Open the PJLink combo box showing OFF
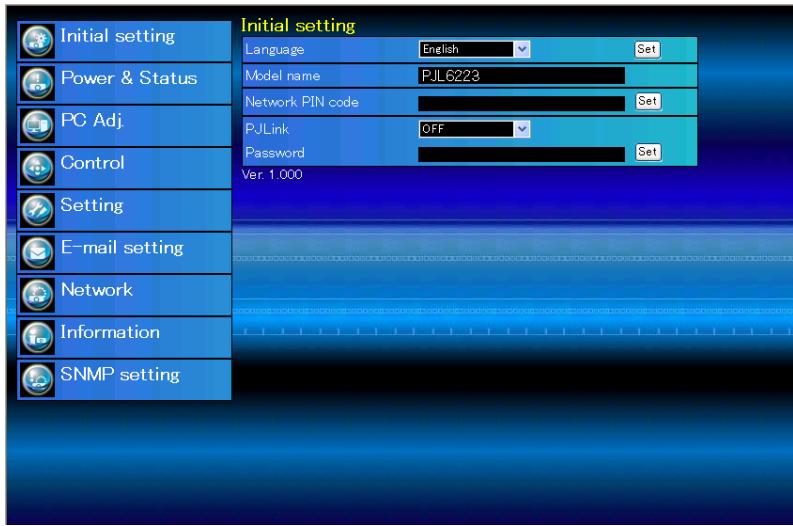Image resolution: width=793 pixels, height=526 pixels. point(474,129)
